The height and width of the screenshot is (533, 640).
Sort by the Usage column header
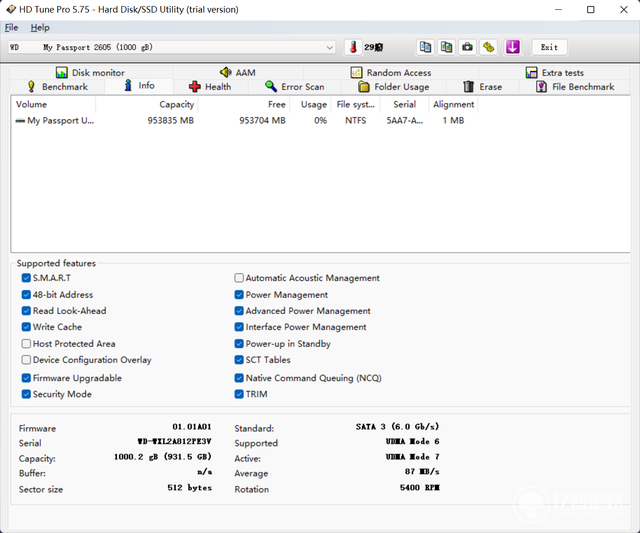click(x=311, y=104)
